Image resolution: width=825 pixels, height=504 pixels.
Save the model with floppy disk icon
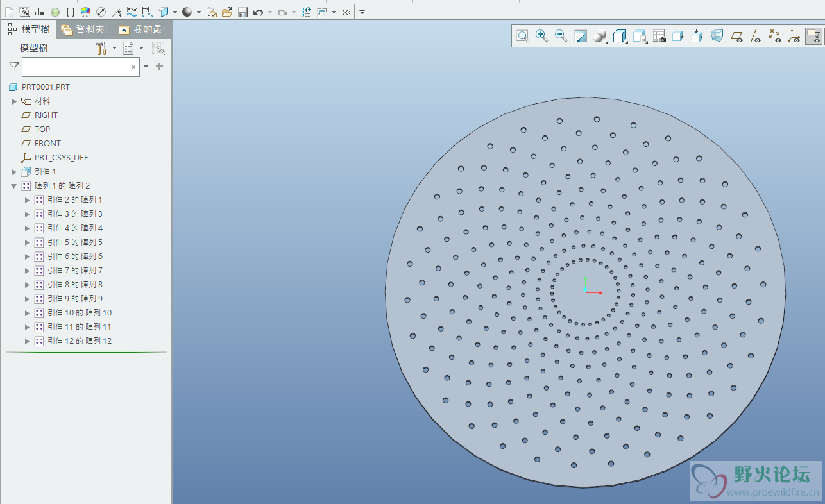coord(242,12)
